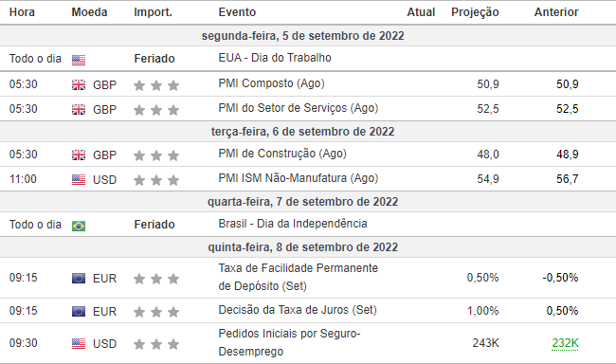
Task: Click the US flag in the 09:30 USD row
Action: 79,343
